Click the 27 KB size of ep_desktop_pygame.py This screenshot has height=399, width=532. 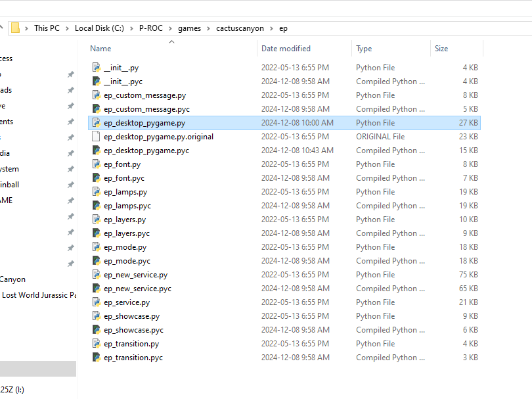click(x=468, y=123)
